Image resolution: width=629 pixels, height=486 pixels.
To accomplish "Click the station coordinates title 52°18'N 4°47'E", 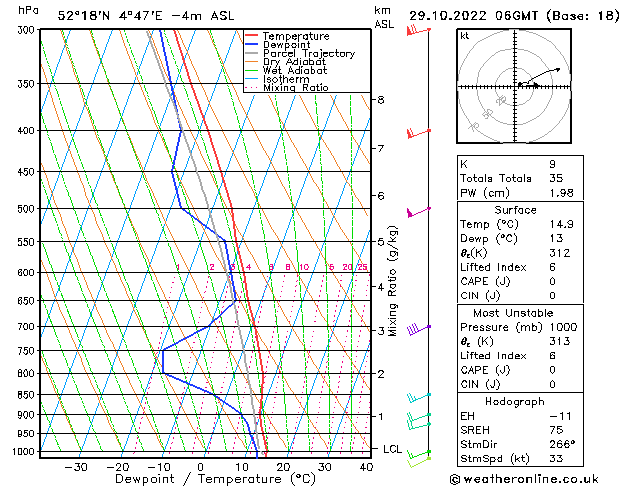I will click(x=110, y=16).
